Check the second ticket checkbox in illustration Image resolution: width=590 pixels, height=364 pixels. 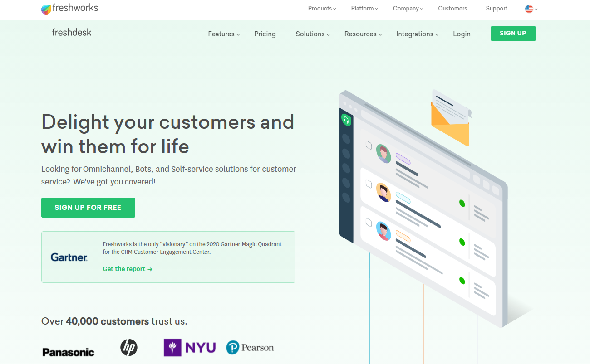pyautogui.click(x=369, y=184)
